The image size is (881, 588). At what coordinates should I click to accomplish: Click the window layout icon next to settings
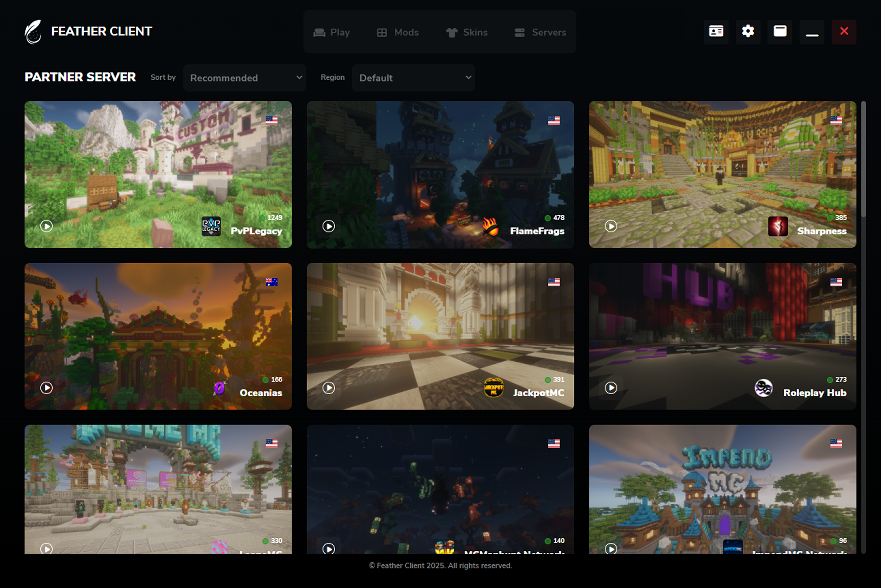(x=780, y=31)
